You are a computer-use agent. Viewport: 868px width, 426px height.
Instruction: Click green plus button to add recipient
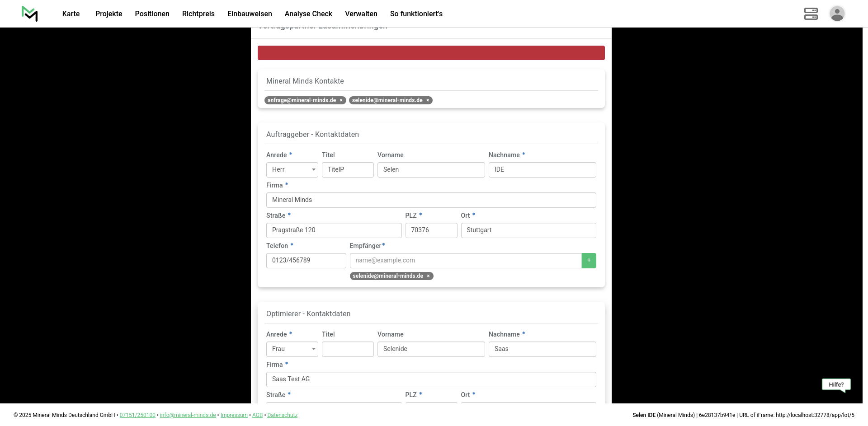click(589, 261)
